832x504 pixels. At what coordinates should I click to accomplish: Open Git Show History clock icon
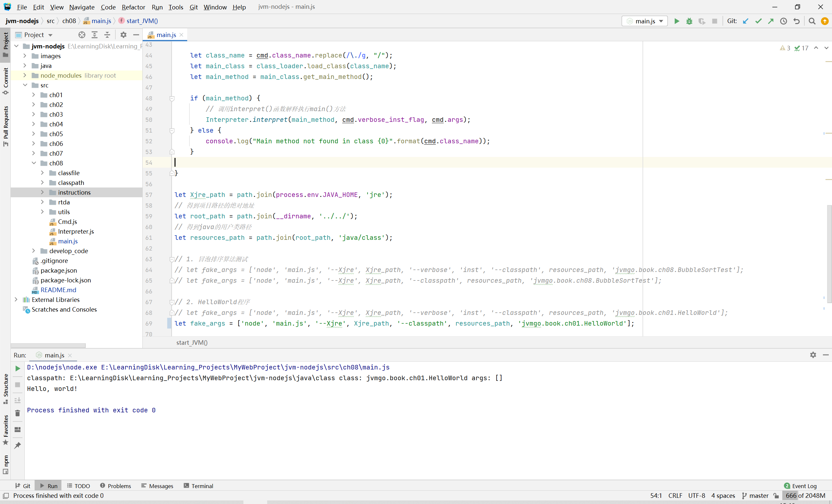(784, 21)
